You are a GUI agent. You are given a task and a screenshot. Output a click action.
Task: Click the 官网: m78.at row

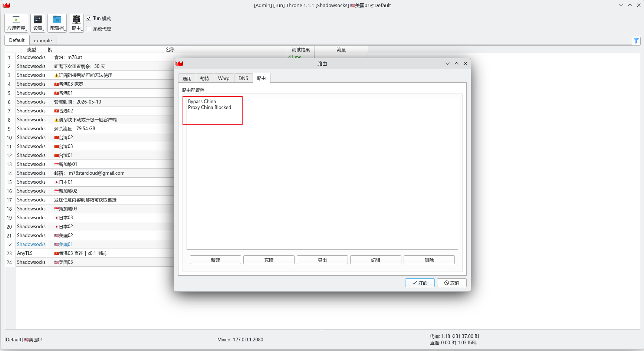tap(95, 58)
